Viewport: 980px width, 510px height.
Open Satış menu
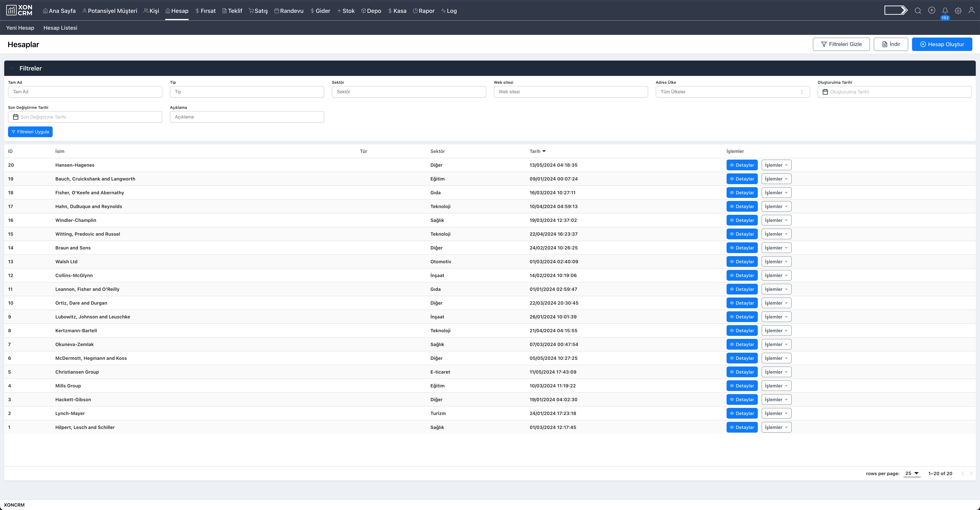[258, 11]
